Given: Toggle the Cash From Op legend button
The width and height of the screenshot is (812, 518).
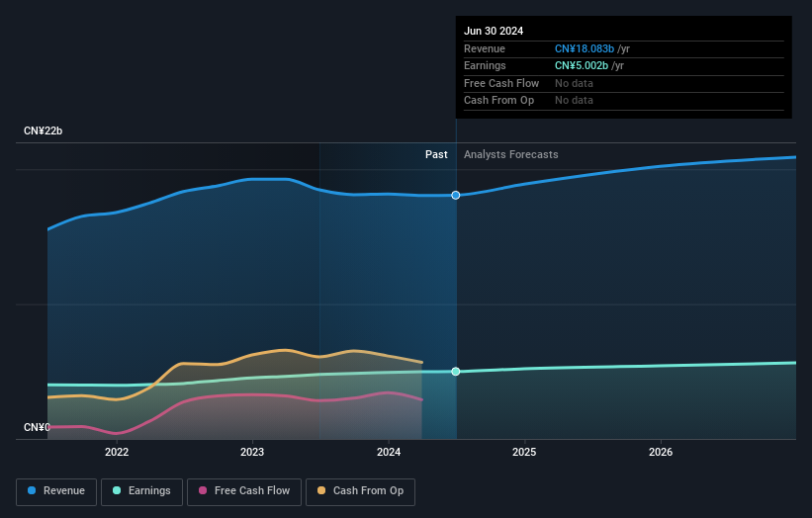Looking at the screenshot, I should 360,491.
